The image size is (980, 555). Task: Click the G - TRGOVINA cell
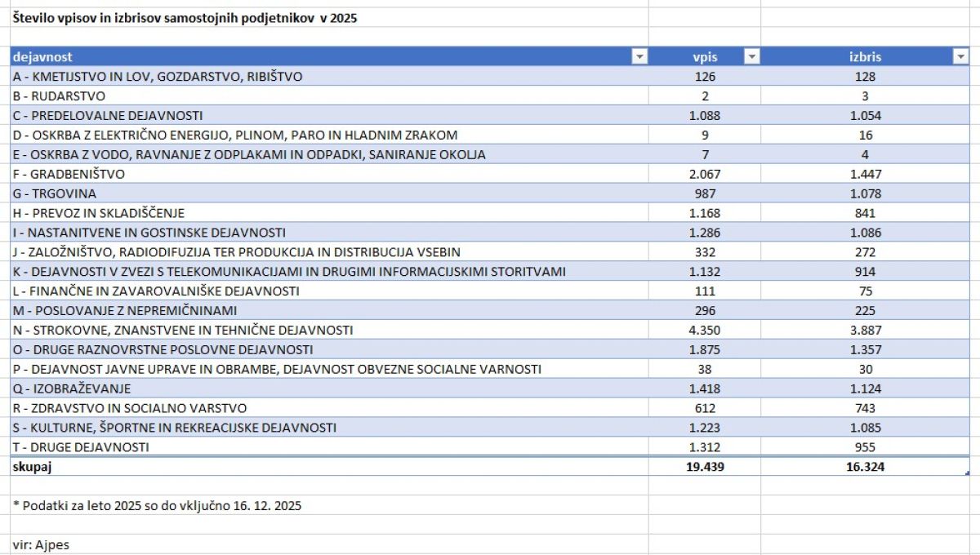55,193
